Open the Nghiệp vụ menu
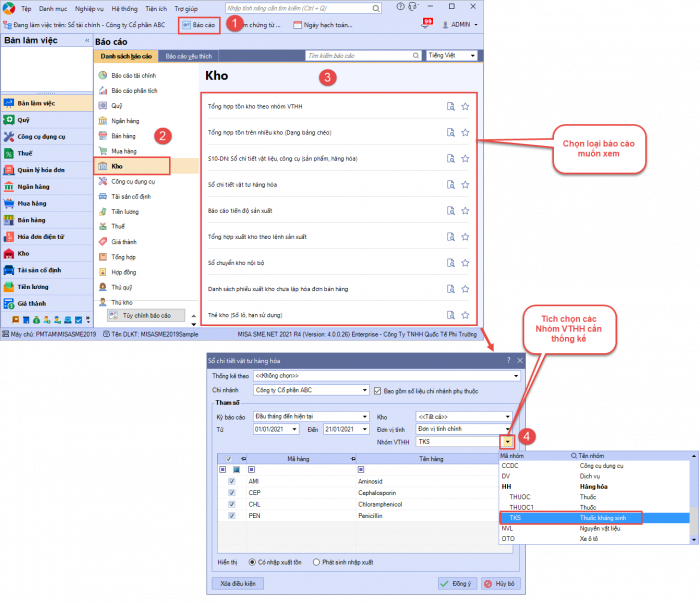This screenshot has width=700, height=603. (x=88, y=7)
